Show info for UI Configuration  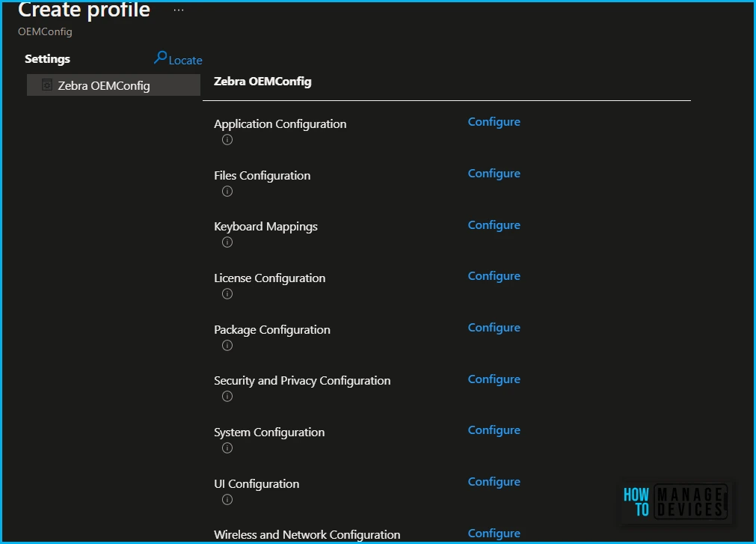pyautogui.click(x=227, y=500)
